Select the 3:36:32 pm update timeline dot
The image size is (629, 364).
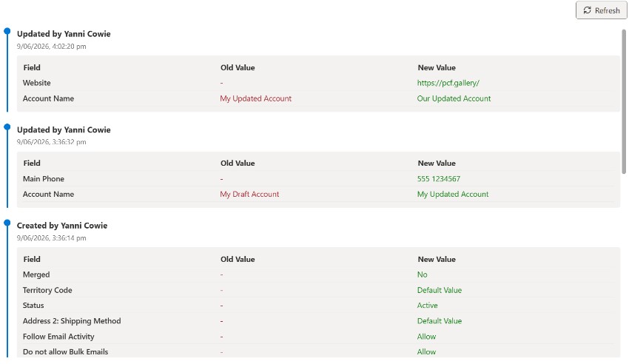tap(7, 127)
